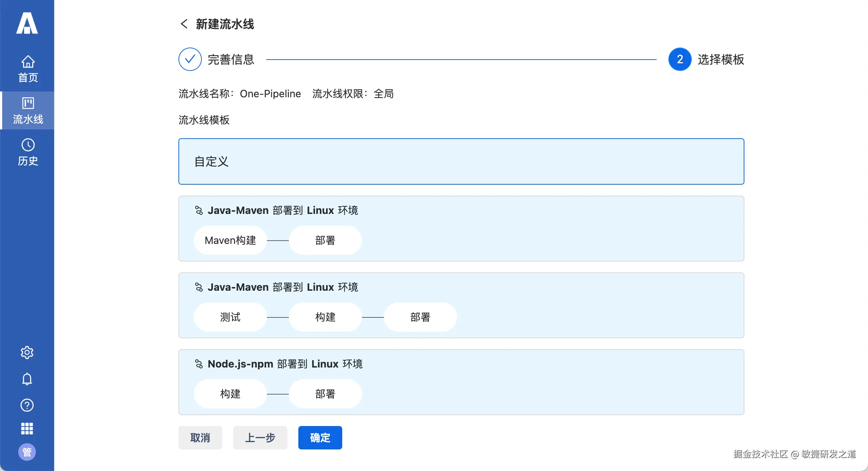Open settings gear in sidebar
The image size is (868, 471).
tap(27, 353)
